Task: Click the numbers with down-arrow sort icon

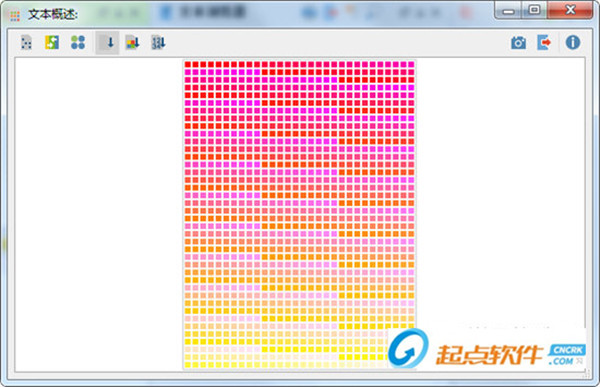Action: pos(158,42)
